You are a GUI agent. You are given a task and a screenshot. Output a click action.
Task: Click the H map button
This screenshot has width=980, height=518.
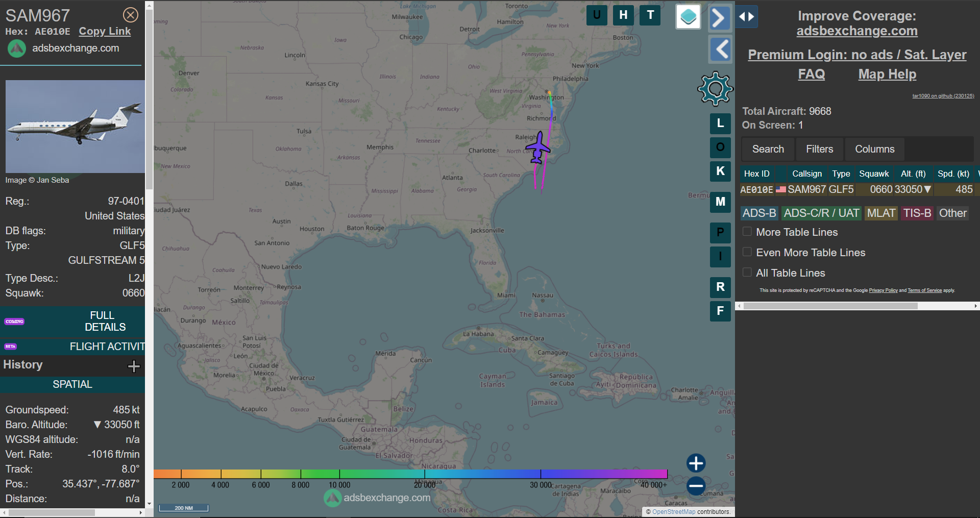tap(623, 15)
